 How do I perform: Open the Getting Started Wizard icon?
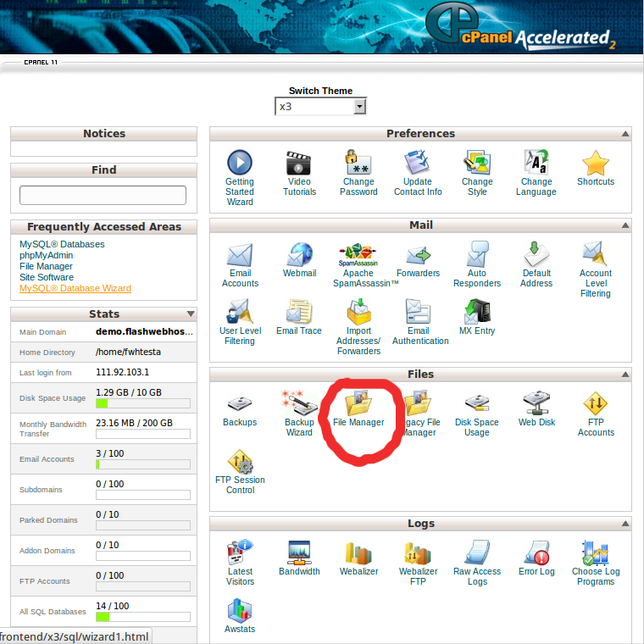pyautogui.click(x=240, y=163)
